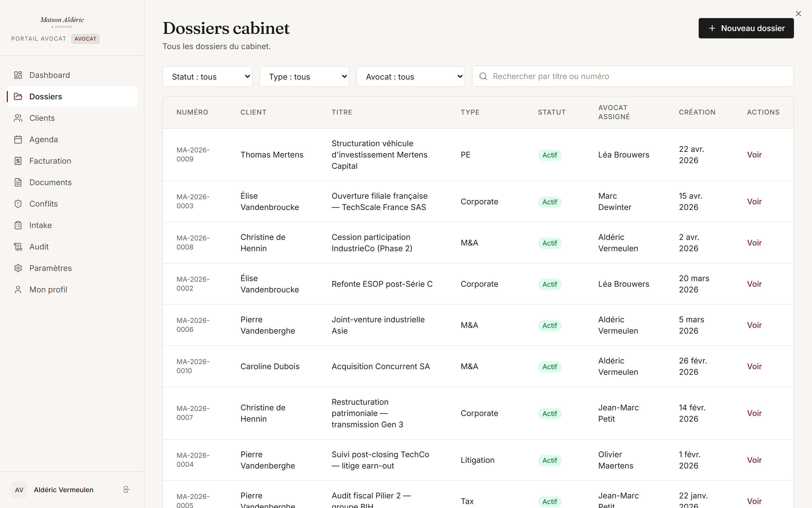Click the AVOCAT ASSIGNÉ column header

[x=614, y=112]
